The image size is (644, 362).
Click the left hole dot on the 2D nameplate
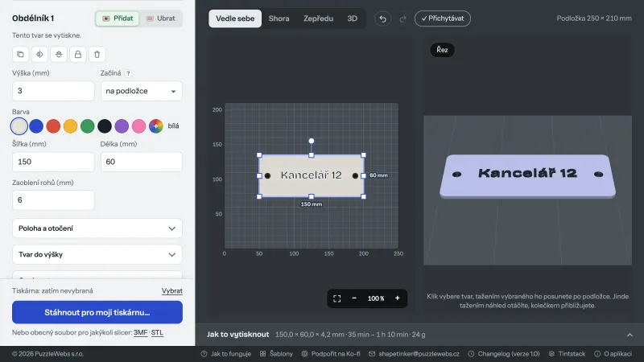268,175
